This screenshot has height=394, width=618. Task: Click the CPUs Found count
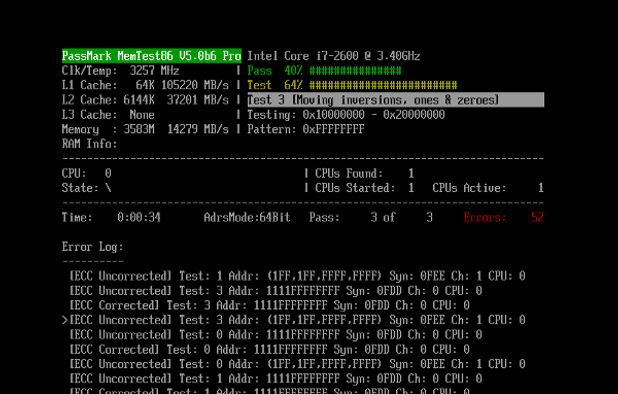(x=411, y=173)
